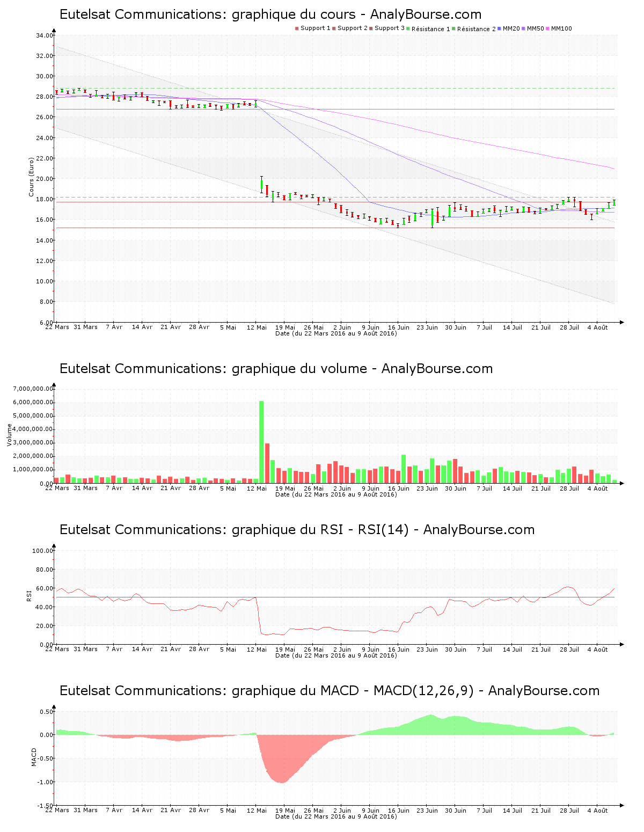Click '23 Juin' date on price chart
The width and height of the screenshot is (644, 832).
427,327
